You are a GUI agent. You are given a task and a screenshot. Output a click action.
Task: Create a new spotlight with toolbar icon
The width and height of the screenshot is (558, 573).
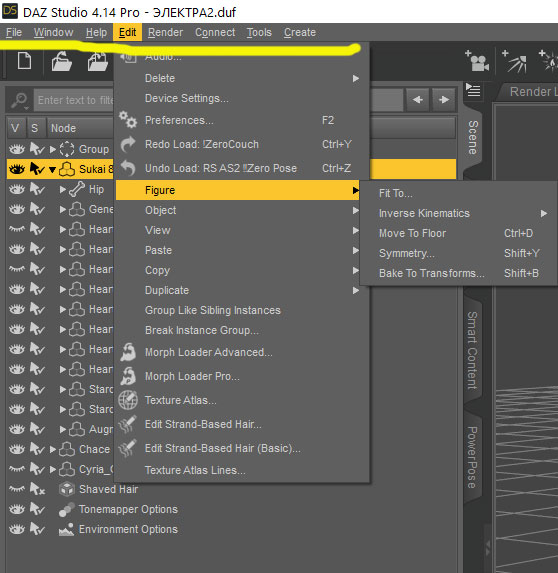515,61
